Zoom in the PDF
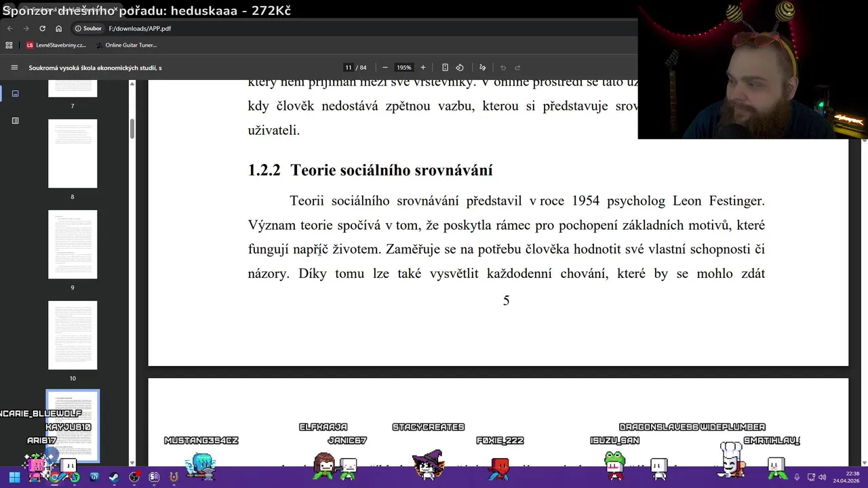868x488 pixels. pyautogui.click(x=423, y=68)
